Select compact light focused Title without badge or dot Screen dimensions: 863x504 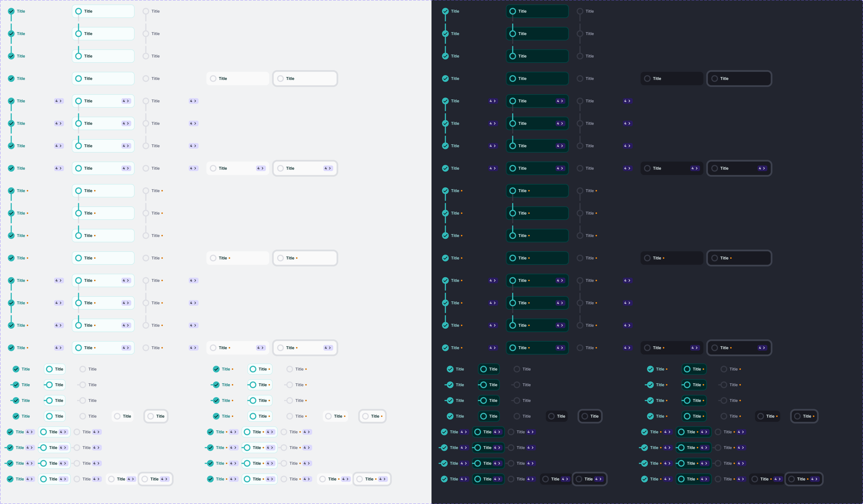coord(156,416)
